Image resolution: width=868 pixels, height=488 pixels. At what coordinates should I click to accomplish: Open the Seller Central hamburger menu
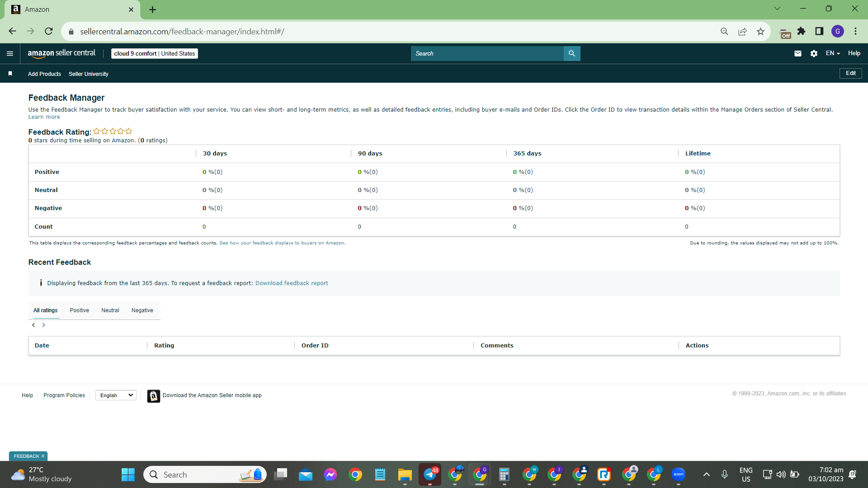tap(10, 54)
